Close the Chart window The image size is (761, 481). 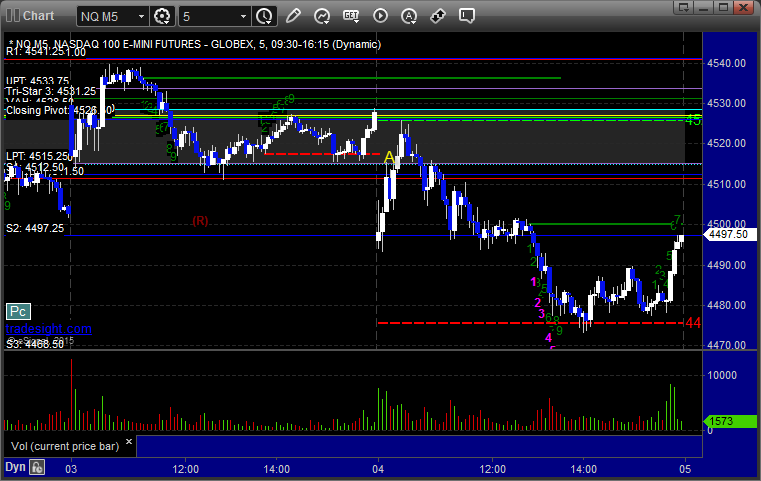pyautogui.click(x=743, y=7)
